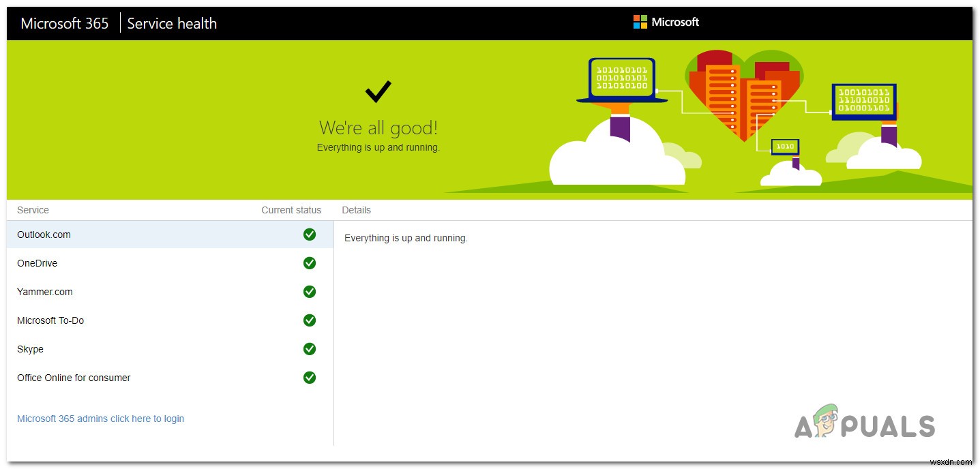
Task: Click the Microsoft 365 header text
Action: [64, 22]
